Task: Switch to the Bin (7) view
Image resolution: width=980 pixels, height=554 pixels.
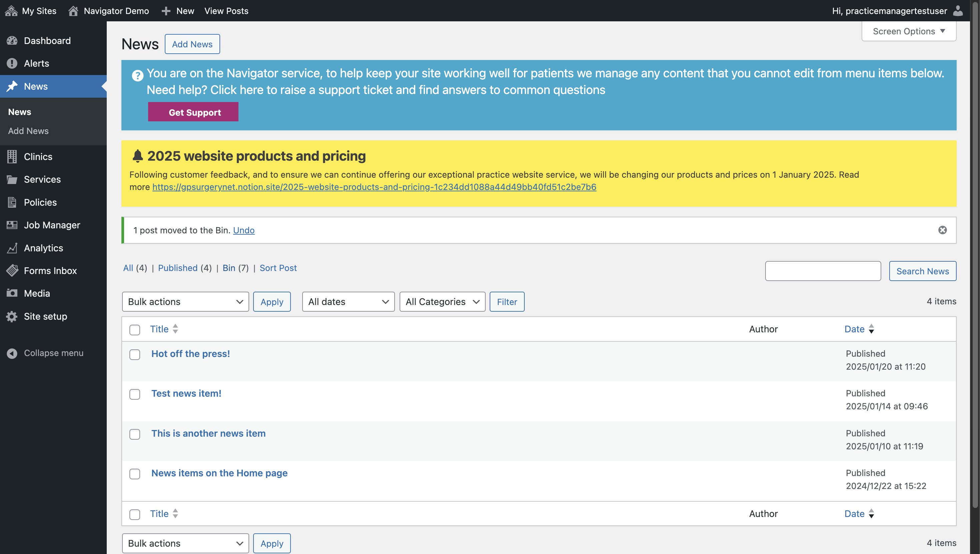Action: click(235, 268)
